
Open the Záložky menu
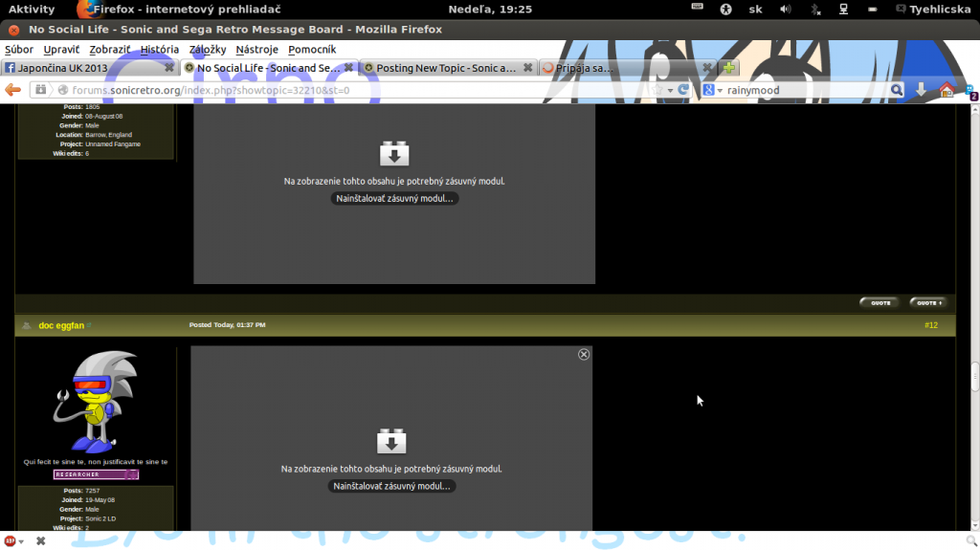208,49
